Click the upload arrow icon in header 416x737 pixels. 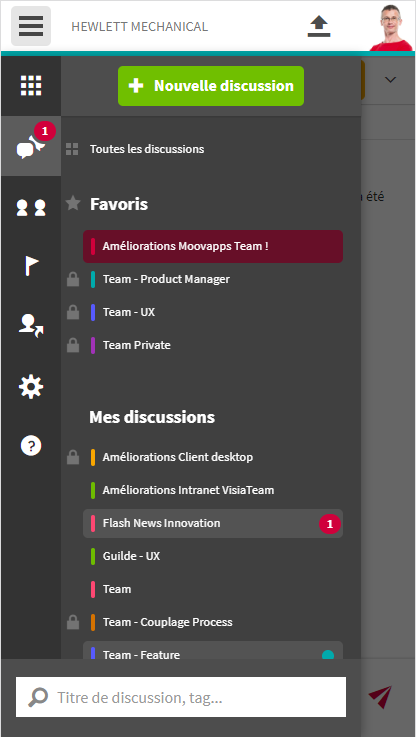[x=319, y=26]
